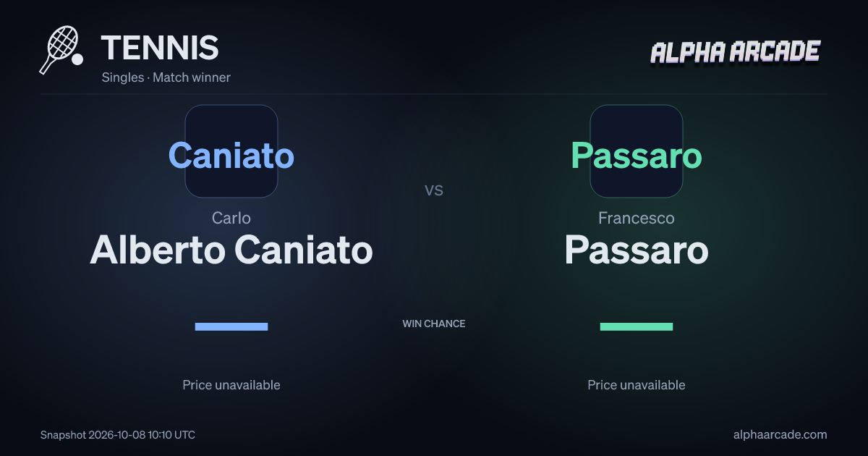The width and height of the screenshot is (868, 456).
Task: Select the Caniato player avatar tile
Action: (x=231, y=151)
